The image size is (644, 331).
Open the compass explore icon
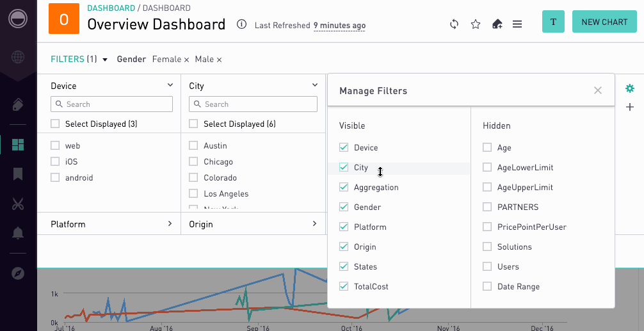tap(18, 273)
